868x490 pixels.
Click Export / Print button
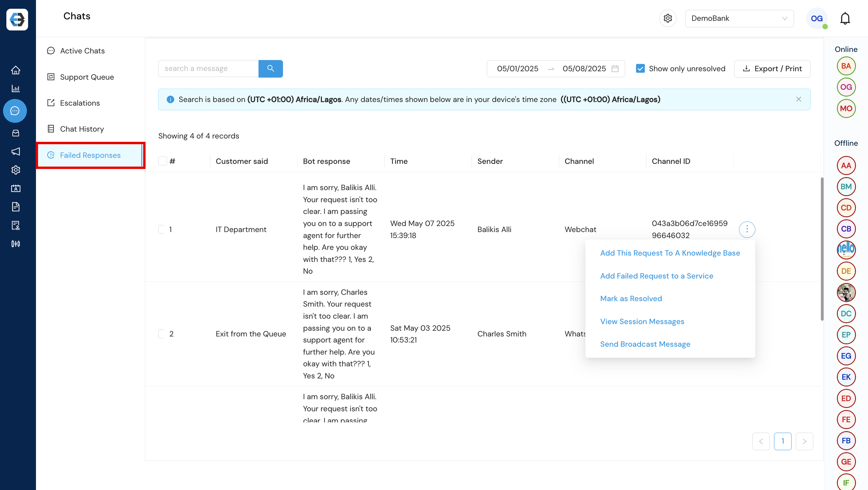pyautogui.click(x=772, y=69)
